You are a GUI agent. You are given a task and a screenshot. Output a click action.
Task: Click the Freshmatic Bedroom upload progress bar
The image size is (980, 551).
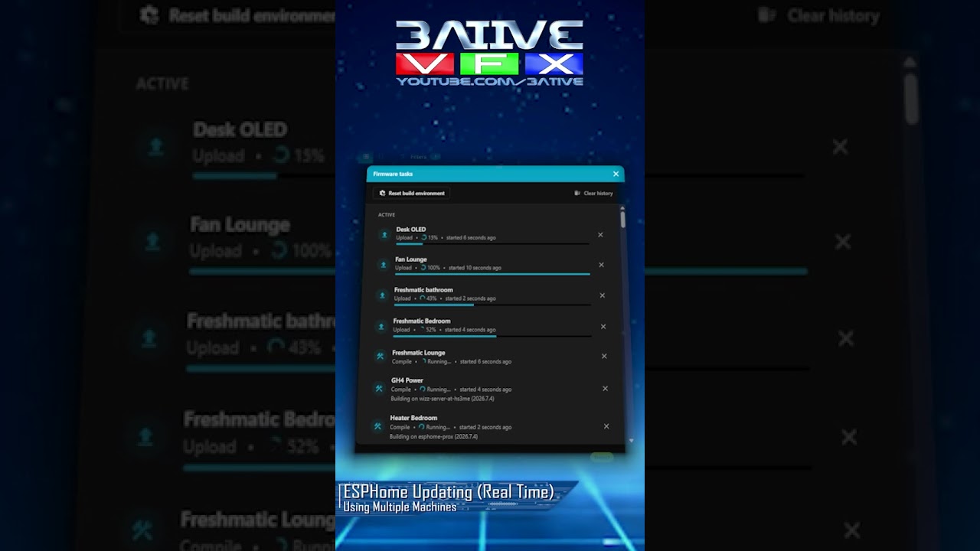[x=492, y=336]
